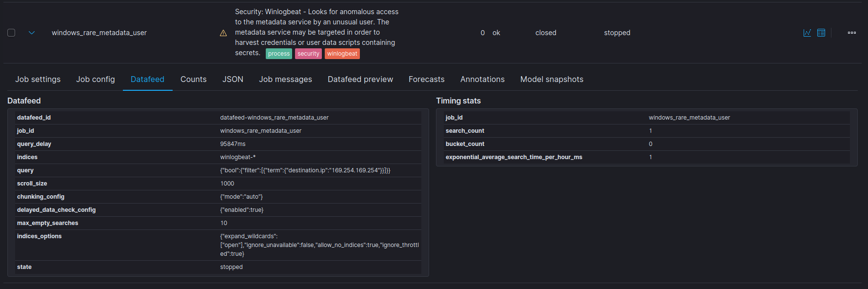Screen dimensions: 868x289
Task: View the JSON tab
Action: pos(233,79)
